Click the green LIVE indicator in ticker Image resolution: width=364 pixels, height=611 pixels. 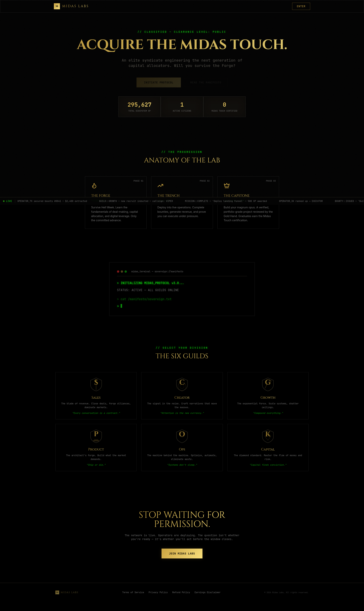(x=7, y=201)
